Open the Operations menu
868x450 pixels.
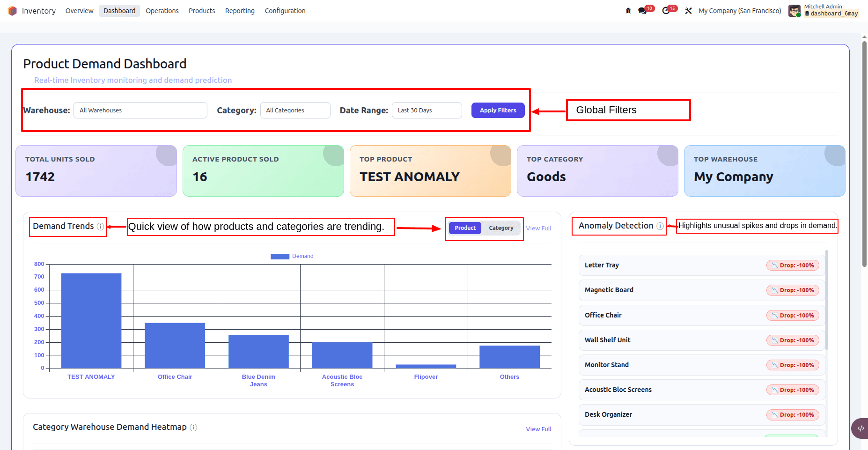(x=162, y=11)
